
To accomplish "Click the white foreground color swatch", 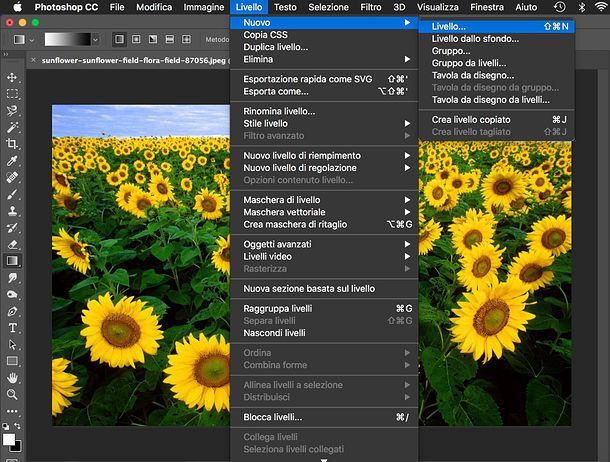I will [x=9, y=439].
